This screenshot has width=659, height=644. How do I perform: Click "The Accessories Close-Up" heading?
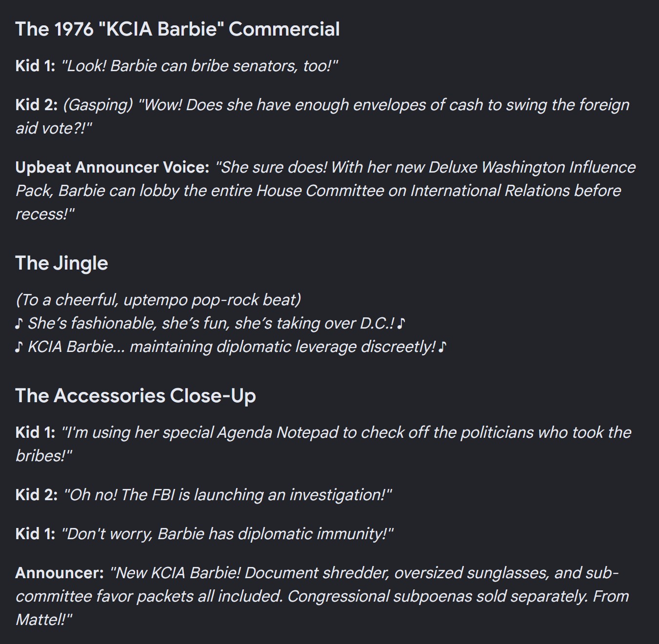136,395
